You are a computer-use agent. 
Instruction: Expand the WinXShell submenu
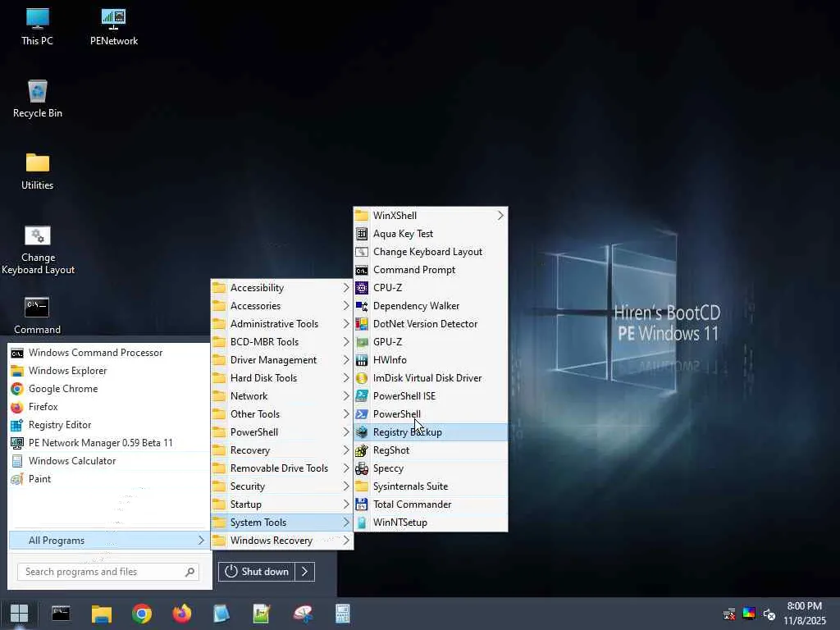pos(430,216)
